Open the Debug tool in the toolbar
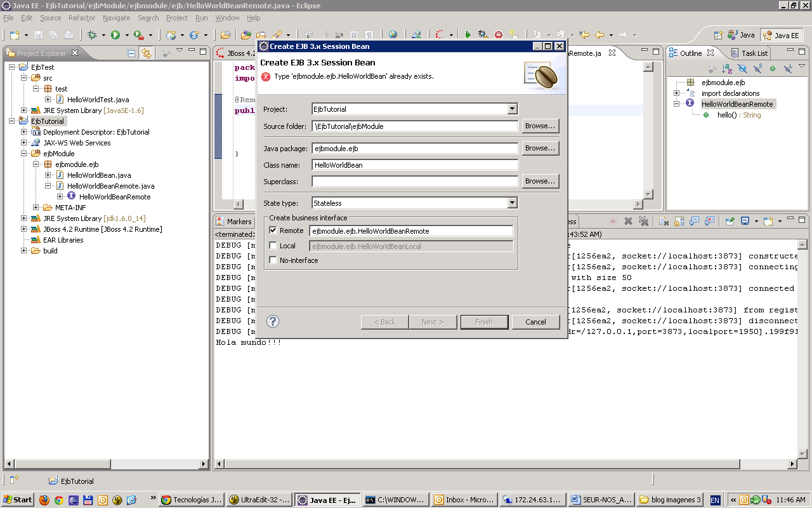This screenshot has height=508, width=812. [92, 34]
